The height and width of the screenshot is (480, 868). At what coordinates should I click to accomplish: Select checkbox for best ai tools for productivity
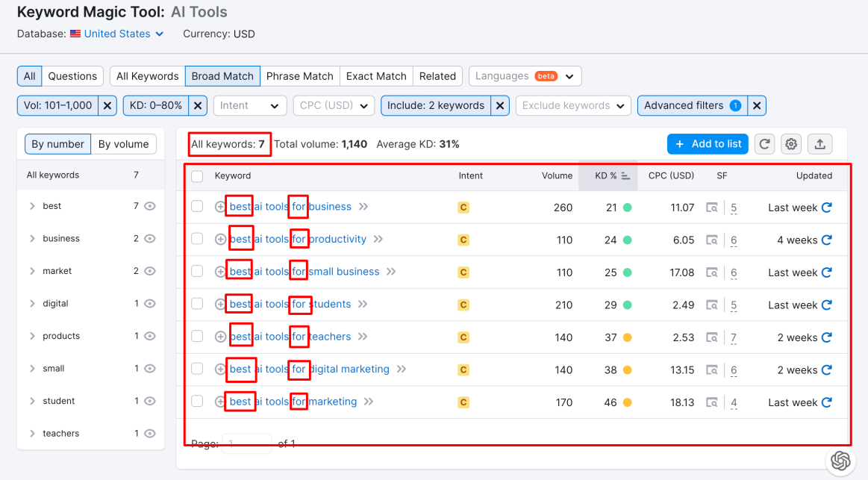point(197,239)
